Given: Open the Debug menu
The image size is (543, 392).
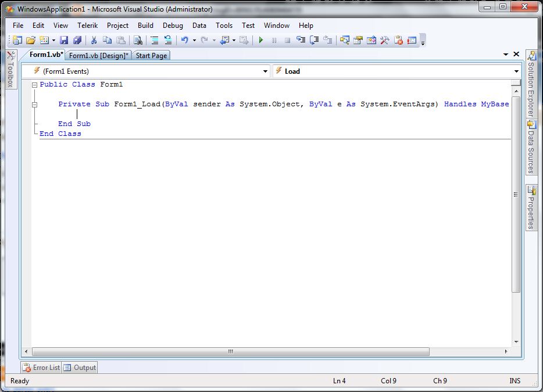Looking at the screenshot, I should tap(172, 26).
